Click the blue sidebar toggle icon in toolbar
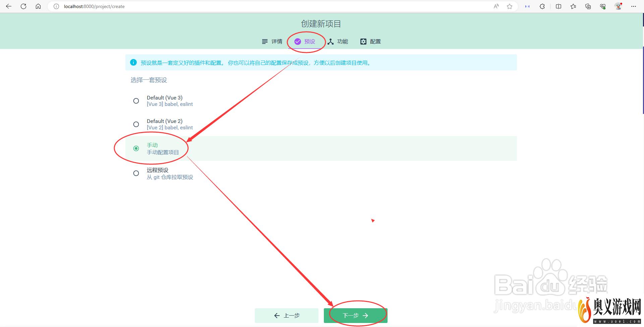The image size is (644, 327). point(527,6)
